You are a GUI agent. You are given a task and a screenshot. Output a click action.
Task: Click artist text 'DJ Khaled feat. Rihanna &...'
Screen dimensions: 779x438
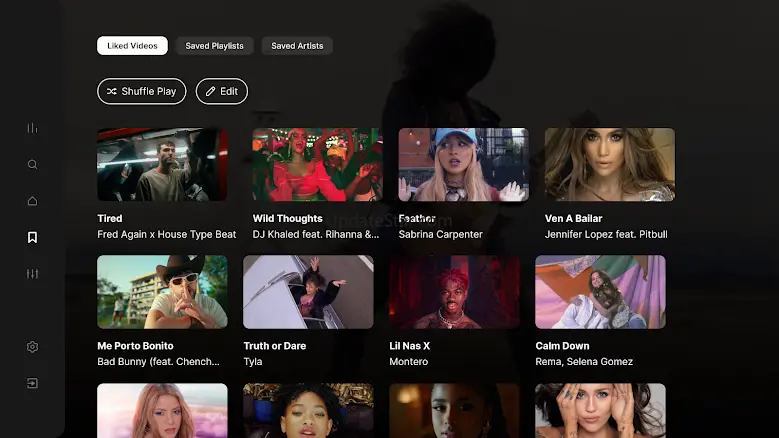pos(316,234)
